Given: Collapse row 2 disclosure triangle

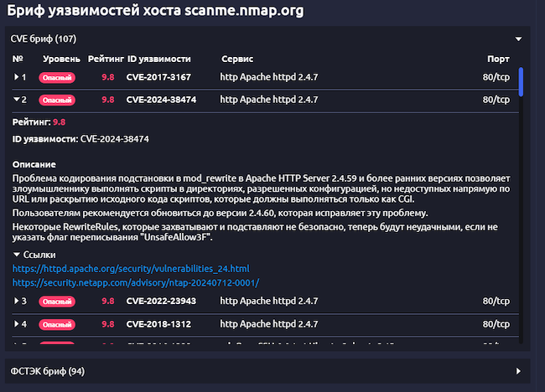Looking at the screenshot, I should 17,100.
